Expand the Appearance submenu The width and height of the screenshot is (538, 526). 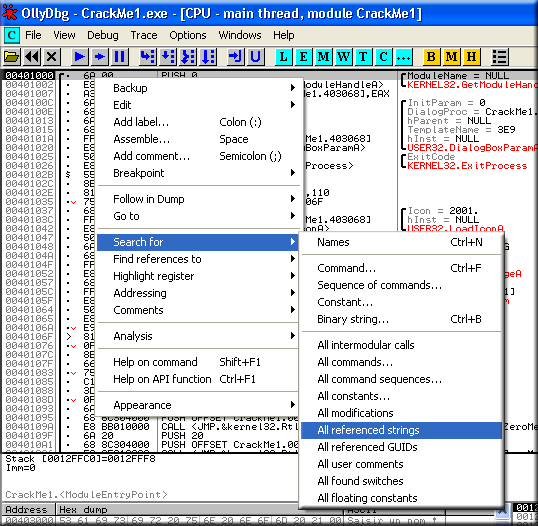[198, 405]
